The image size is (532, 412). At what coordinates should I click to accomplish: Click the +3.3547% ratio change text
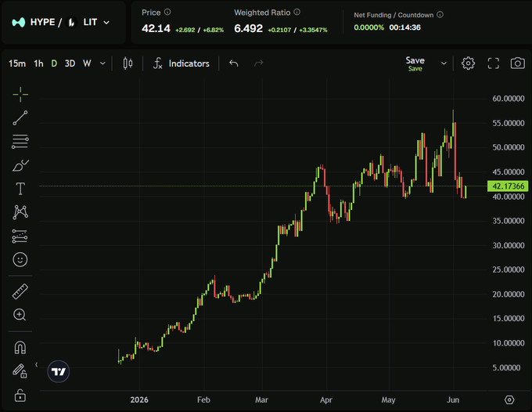(x=313, y=30)
